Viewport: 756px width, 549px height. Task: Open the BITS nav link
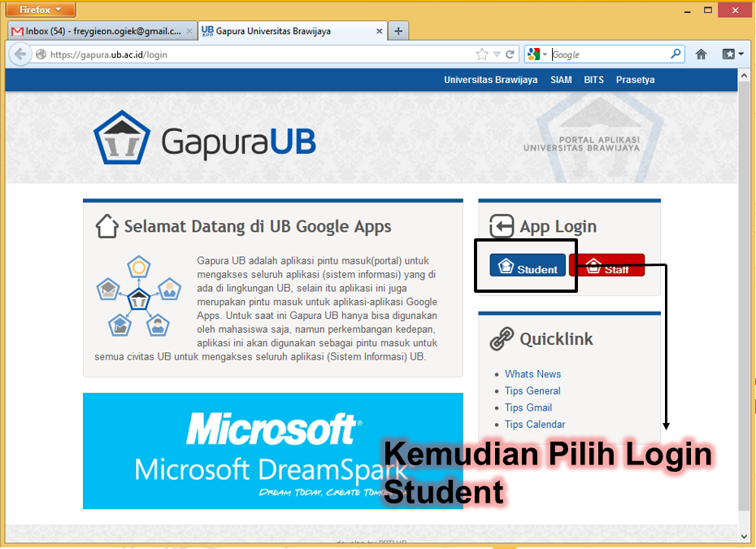pyautogui.click(x=593, y=80)
